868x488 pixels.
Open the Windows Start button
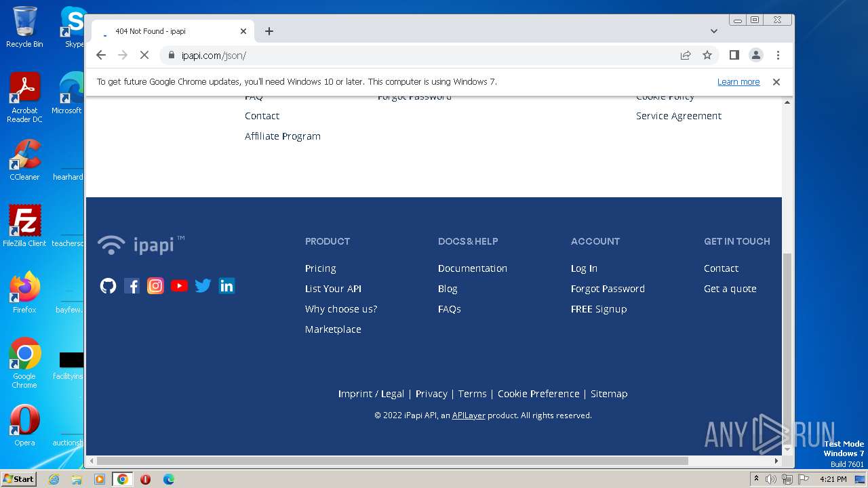[x=18, y=479]
